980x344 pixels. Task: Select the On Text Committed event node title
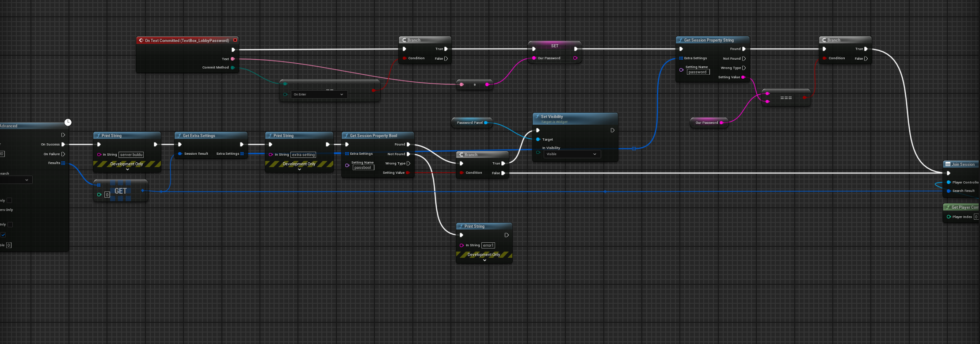[x=187, y=41]
